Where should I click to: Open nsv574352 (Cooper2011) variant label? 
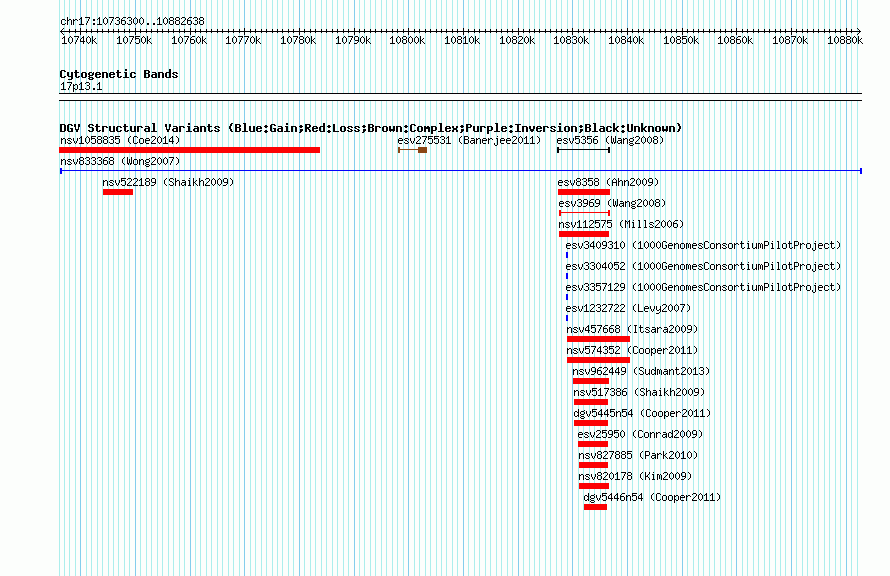tap(632, 350)
